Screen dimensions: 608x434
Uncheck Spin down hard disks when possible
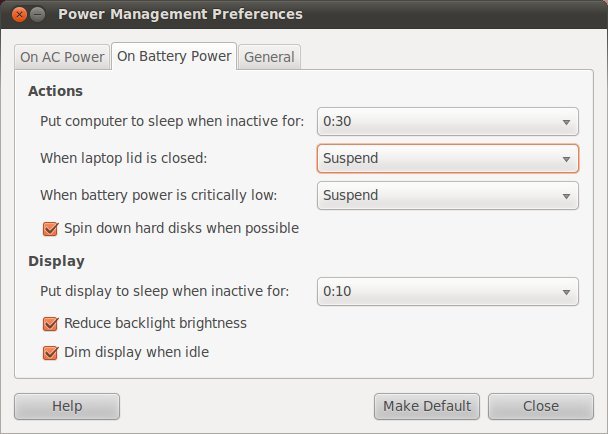click(50, 228)
